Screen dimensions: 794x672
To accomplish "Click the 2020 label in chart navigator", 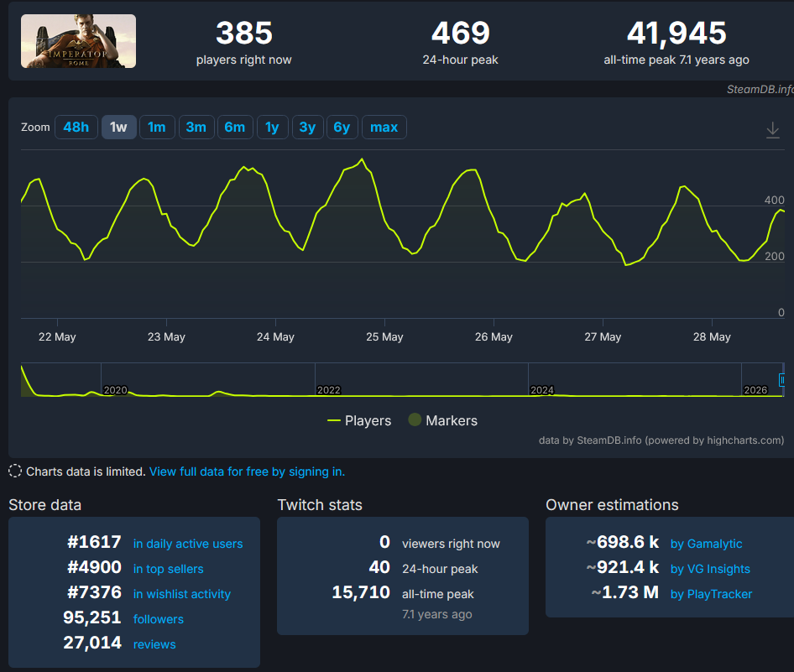I will click(116, 390).
